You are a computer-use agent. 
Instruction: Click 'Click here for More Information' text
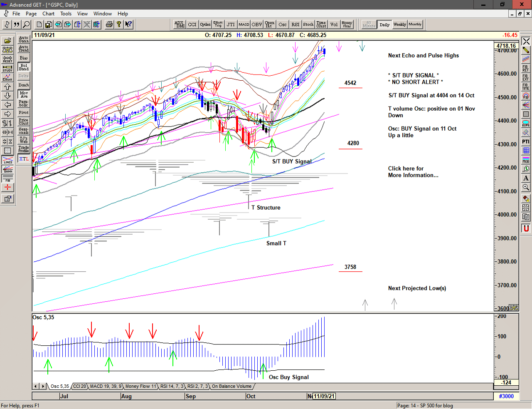click(x=413, y=172)
